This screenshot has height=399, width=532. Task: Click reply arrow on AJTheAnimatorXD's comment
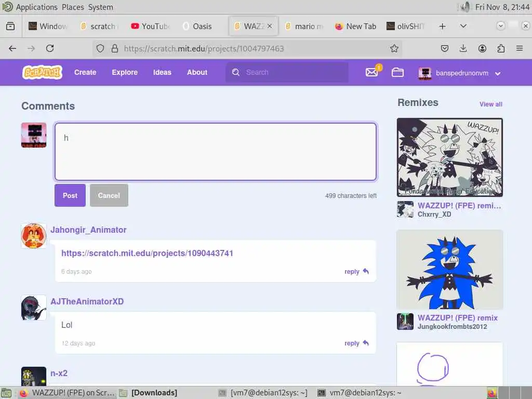(366, 343)
